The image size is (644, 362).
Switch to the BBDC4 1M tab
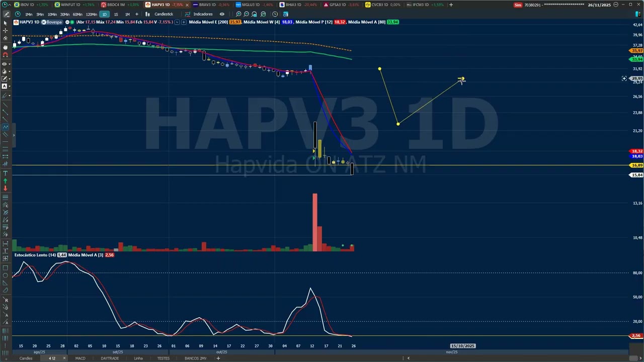coord(119,5)
